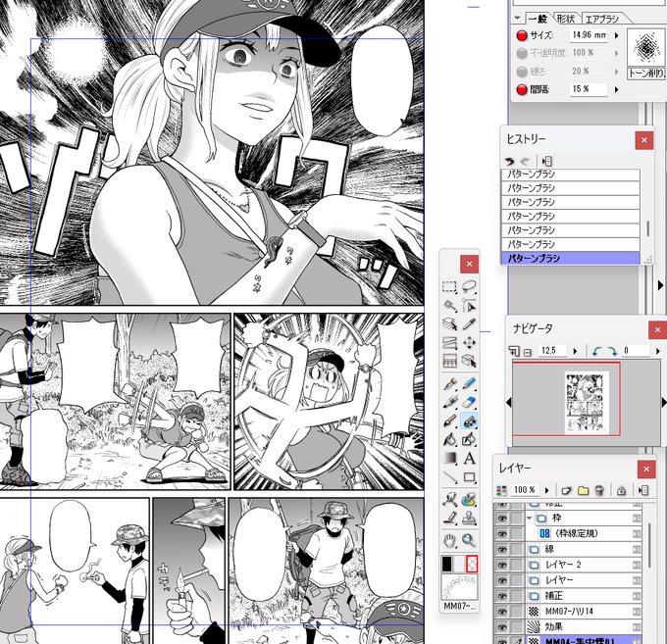Click the new layer icon in layer panel
The image size is (667, 644).
566,490
